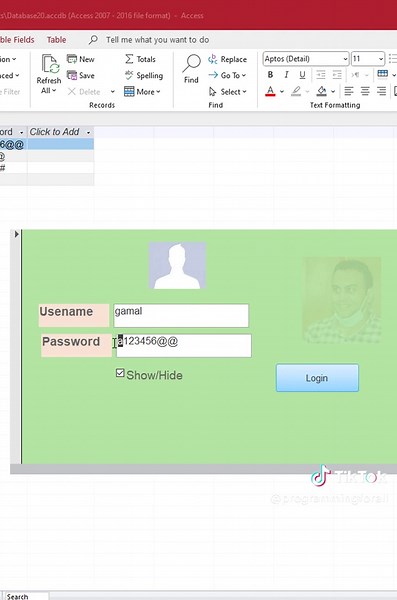This screenshot has height=600, width=397.
Task: Align text right
Action: (381, 91)
